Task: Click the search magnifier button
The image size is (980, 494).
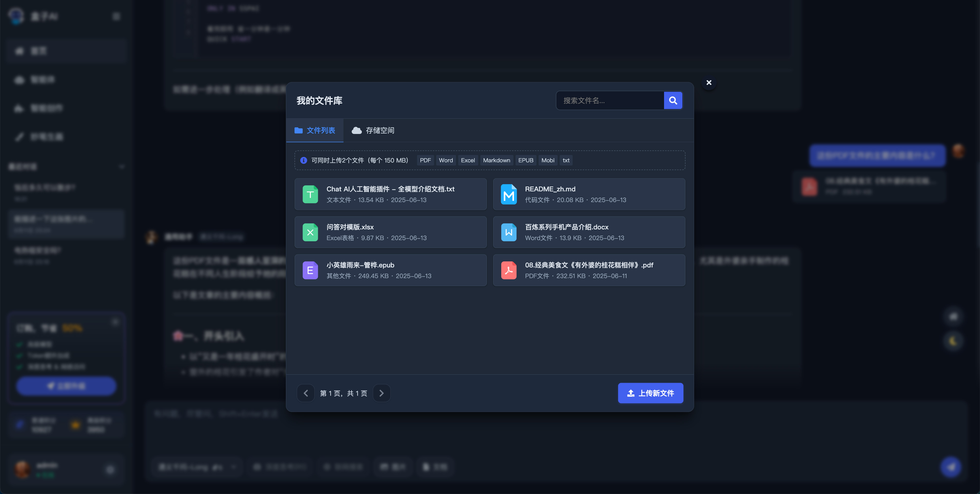Action: [673, 100]
